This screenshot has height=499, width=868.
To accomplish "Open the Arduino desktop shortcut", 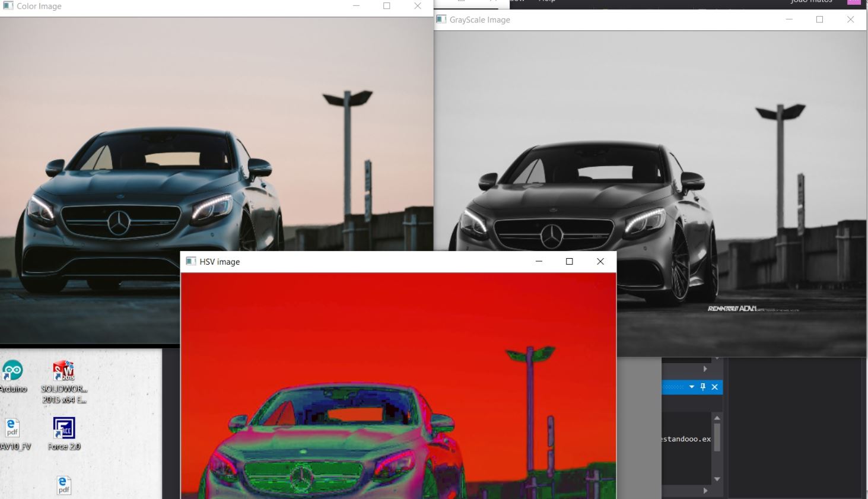I will click(12, 376).
